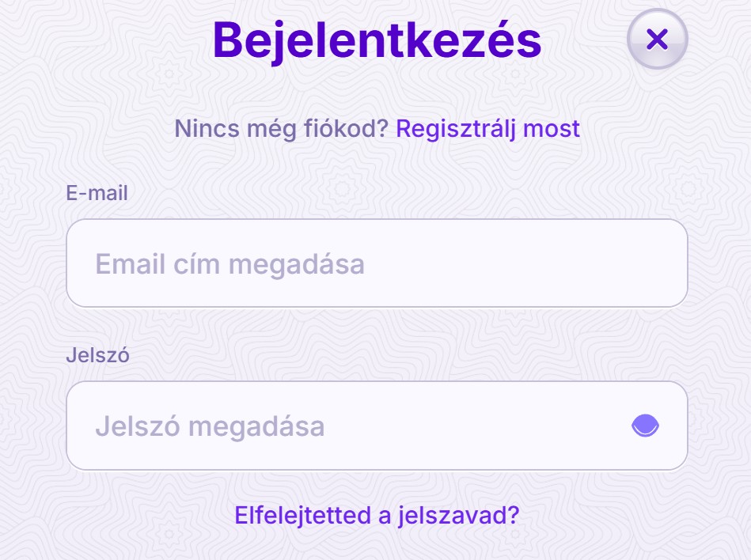Open the Regisztrálj most registration link
751x560 pixels.
coord(487,129)
